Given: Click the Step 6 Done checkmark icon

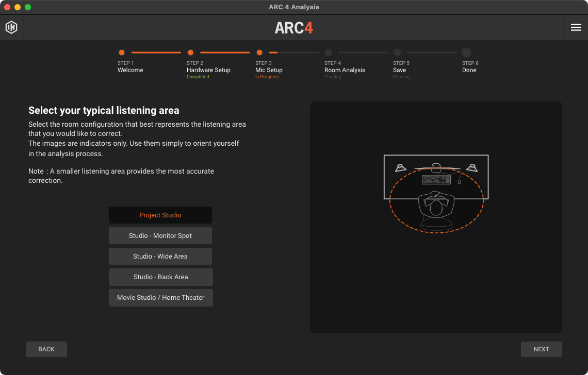Looking at the screenshot, I should tap(466, 53).
